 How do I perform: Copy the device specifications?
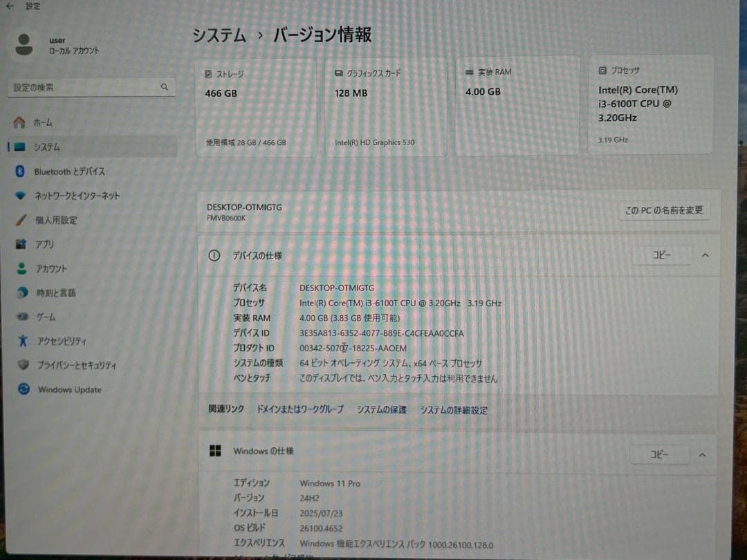[661, 255]
